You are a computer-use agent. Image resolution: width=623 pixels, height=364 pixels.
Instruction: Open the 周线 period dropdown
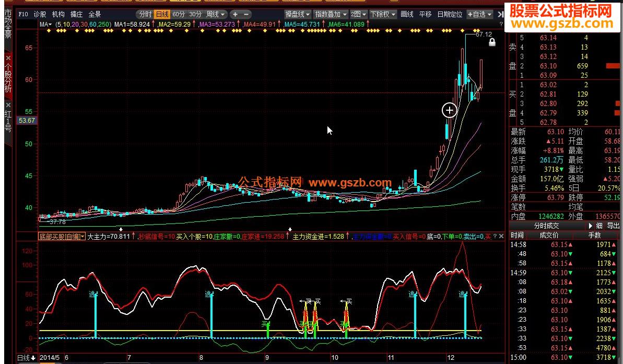click(x=216, y=15)
